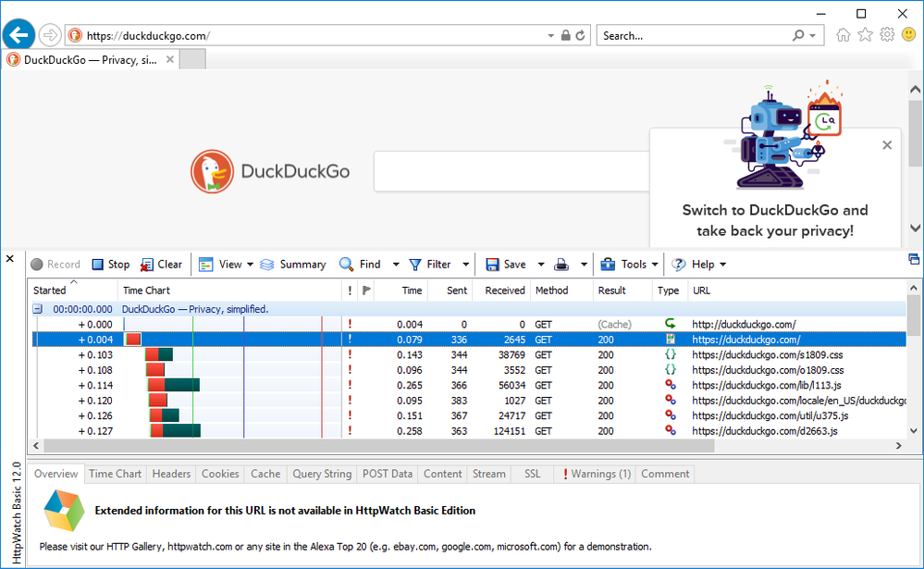Screen dimensions: 924x569
Task: Expand the Save dropdown arrow
Action: pos(540,265)
